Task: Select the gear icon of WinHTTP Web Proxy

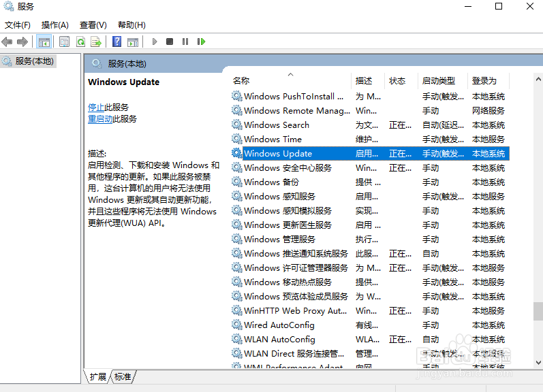Action: pos(237,310)
